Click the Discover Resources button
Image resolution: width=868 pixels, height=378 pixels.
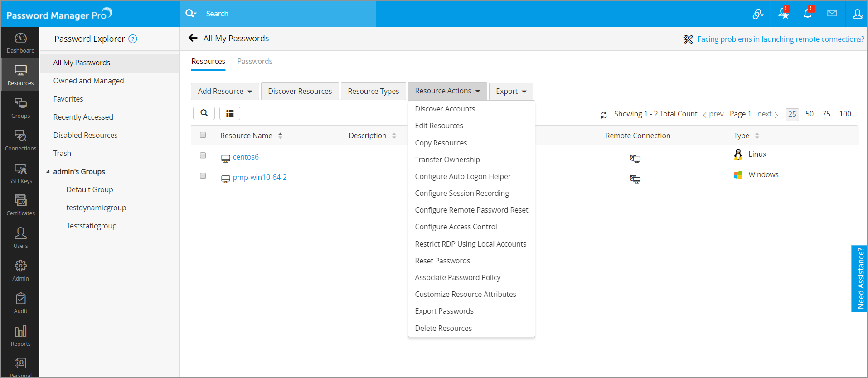[300, 92]
